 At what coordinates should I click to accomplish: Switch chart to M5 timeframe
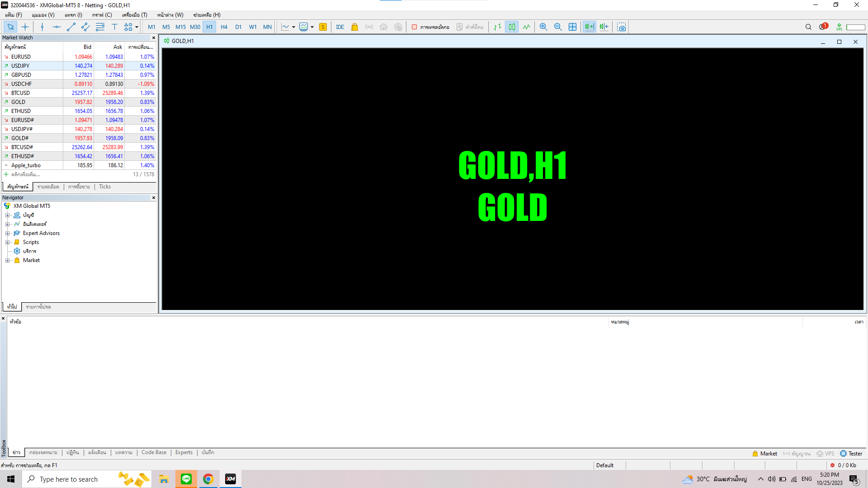click(x=166, y=27)
